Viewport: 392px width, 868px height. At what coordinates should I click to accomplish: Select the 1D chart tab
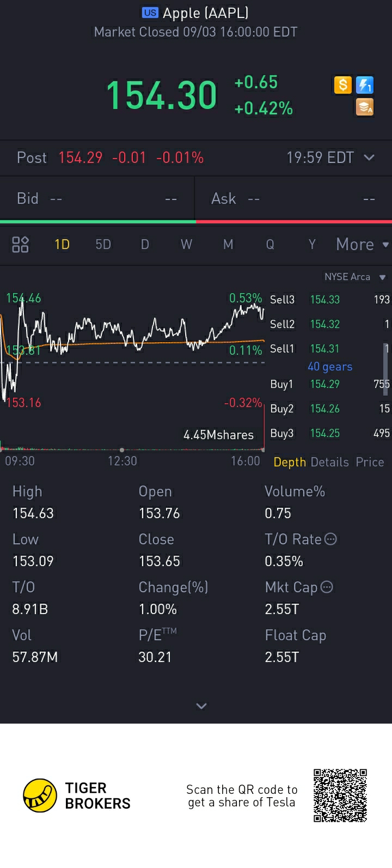coord(62,244)
